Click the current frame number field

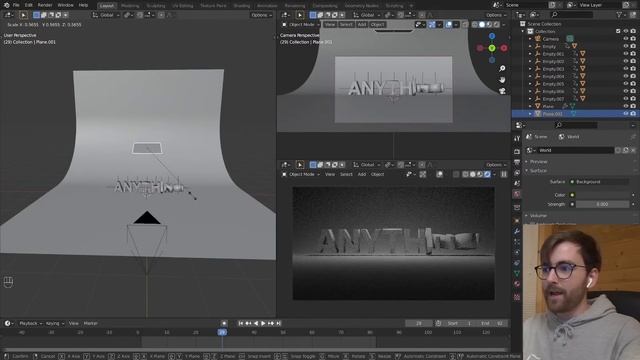click(x=419, y=323)
